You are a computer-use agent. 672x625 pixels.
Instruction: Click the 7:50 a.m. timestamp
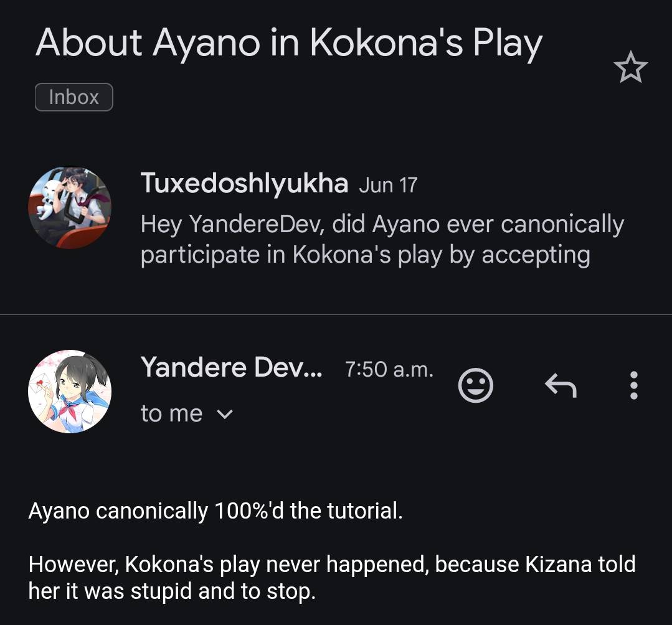pos(389,369)
